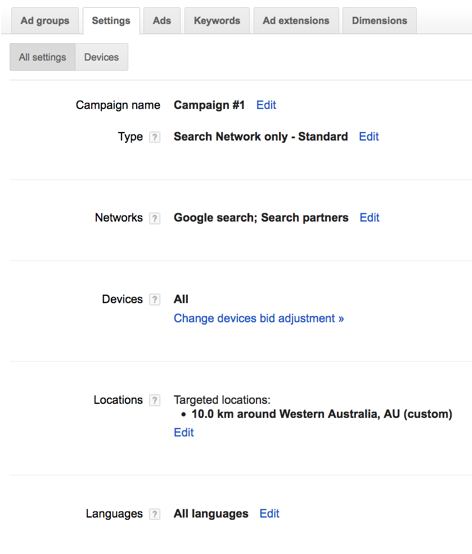
Task: Open the Keywords tab
Action: (217, 20)
